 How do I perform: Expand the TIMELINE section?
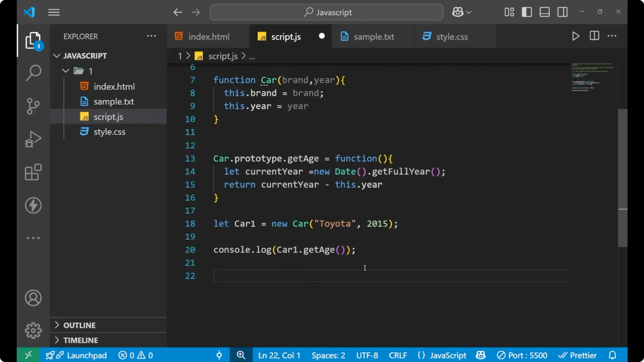tap(81, 340)
